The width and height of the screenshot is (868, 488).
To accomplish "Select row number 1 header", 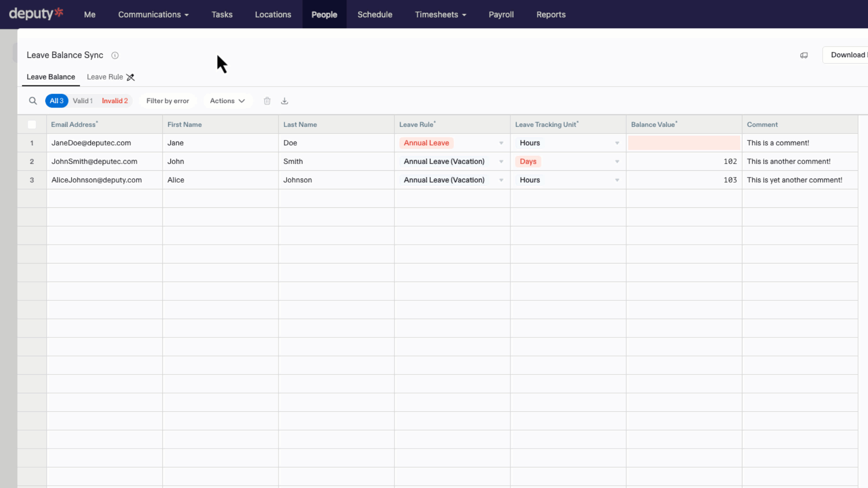I will click(32, 143).
